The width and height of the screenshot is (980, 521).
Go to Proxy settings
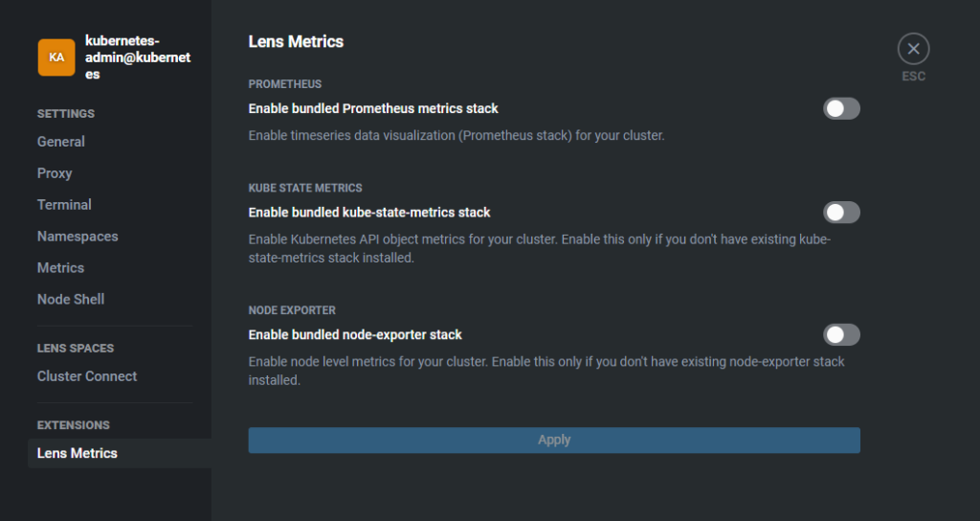pyautogui.click(x=55, y=173)
